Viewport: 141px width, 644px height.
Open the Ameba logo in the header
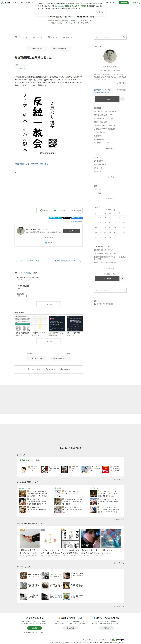[5, 3]
